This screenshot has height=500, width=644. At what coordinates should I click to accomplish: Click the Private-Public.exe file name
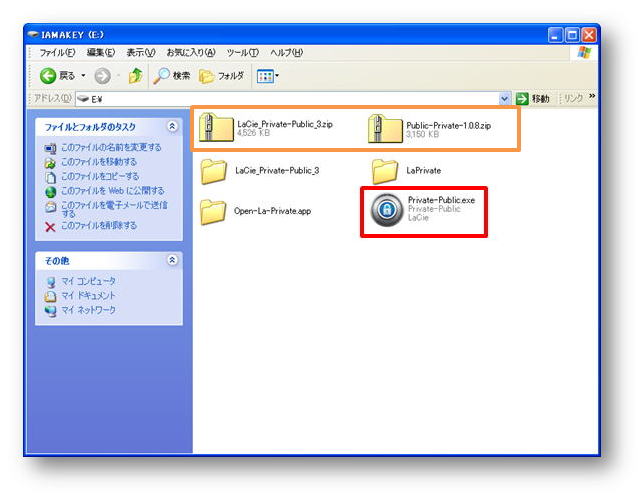tap(442, 200)
